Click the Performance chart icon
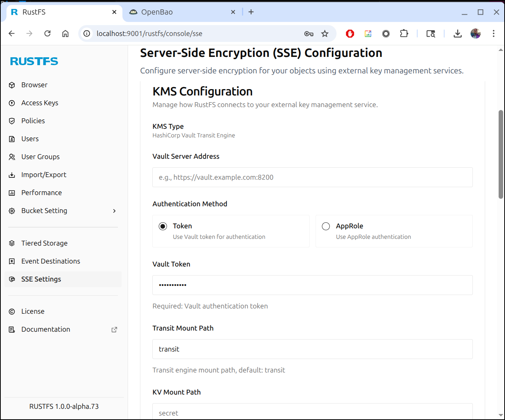Image resolution: width=505 pixels, height=420 pixels. pyautogui.click(x=12, y=193)
